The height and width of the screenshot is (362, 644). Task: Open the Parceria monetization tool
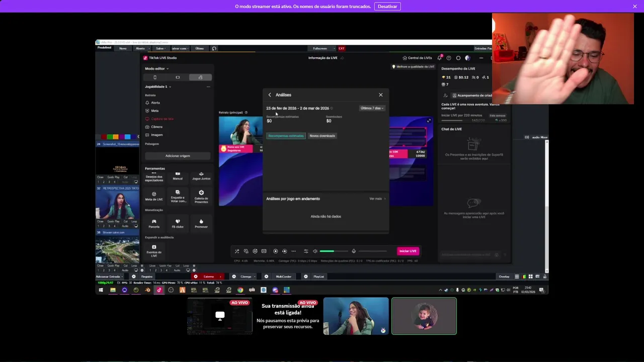154,224
